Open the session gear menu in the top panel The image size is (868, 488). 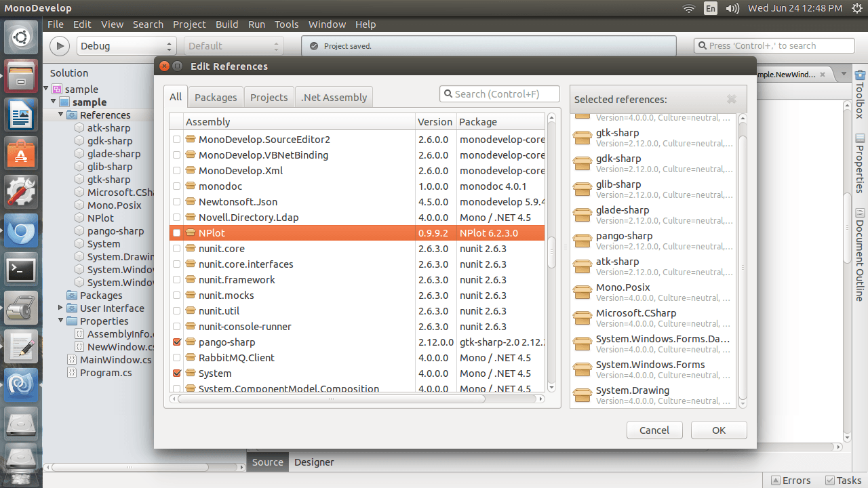[856, 8]
